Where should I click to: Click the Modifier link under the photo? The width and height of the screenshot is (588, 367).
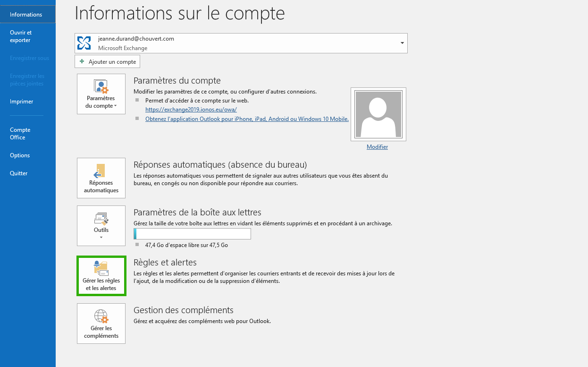(377, 147)
